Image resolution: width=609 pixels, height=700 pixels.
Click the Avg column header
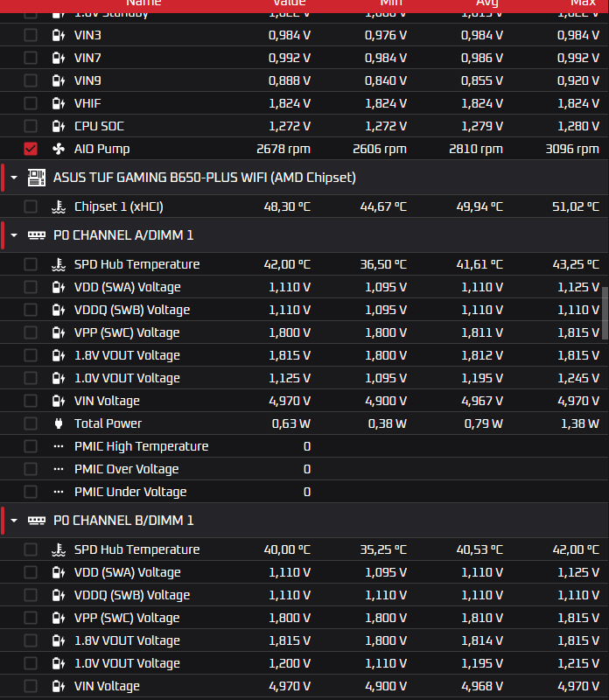coord(487,3)
